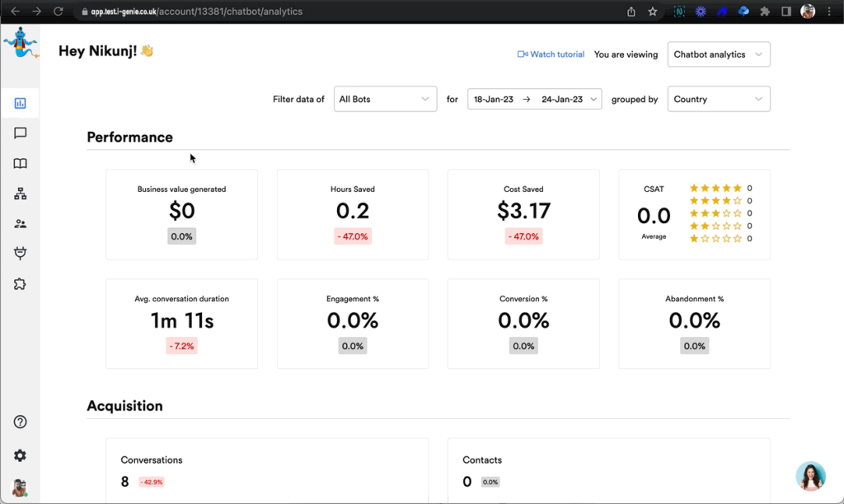Bookmark the page with the star icon
Image resolution: width=844 pixels, height=504 pixels.
pyautogui.click(x=653, y=12)
